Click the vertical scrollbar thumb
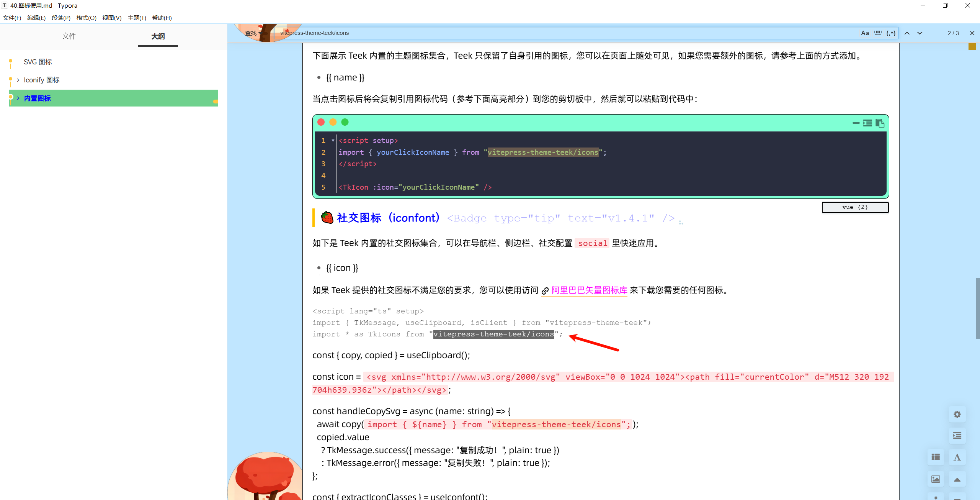This screenshot has height=500, width=980. pyautogui.click(x=977, y=308)
